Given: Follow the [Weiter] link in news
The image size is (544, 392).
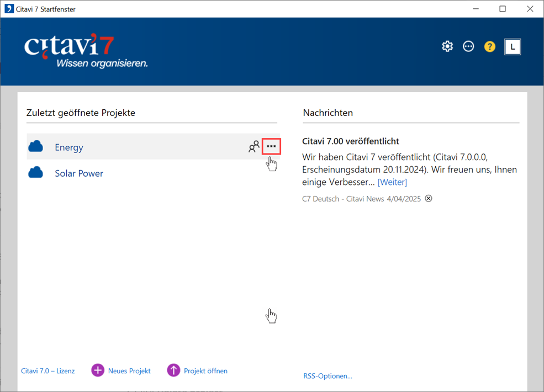Looking at the screenshot, I should click(x=392, y=182).
